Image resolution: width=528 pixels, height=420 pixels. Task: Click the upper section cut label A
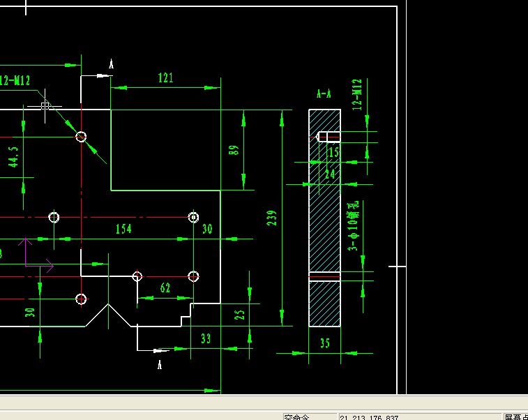click(112, 63)
